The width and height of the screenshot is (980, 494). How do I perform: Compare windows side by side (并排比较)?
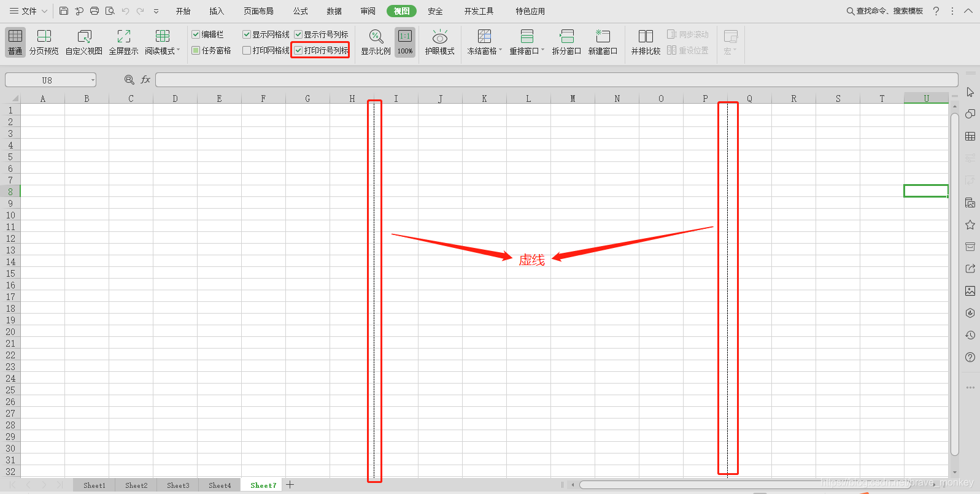coord(646,42)
